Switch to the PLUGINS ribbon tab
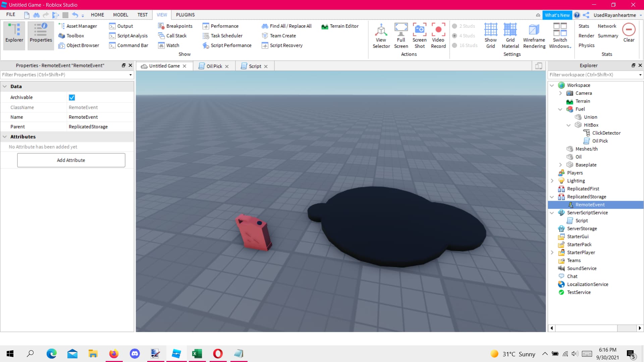The width and height of the screenshot is (644, 362). click(185, 15)
